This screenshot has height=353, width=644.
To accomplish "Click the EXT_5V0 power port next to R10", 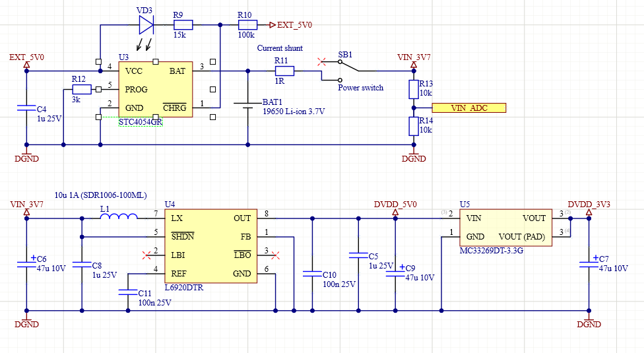I will [x=291, y=25].
